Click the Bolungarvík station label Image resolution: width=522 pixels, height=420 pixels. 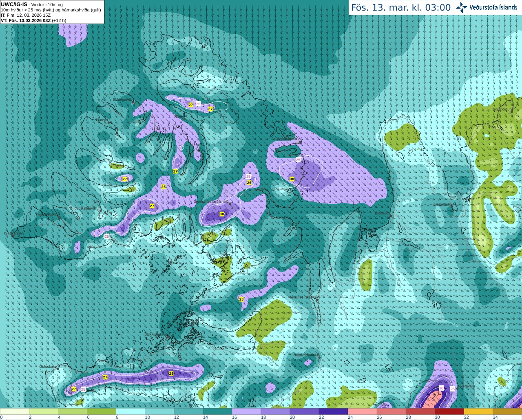pos(122,99)
